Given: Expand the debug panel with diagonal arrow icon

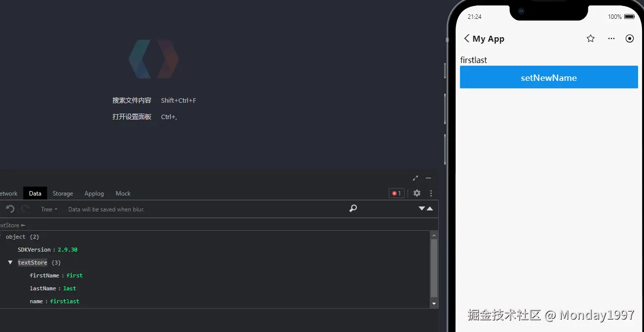Looking at the screenshot, I should pos(415,178).
